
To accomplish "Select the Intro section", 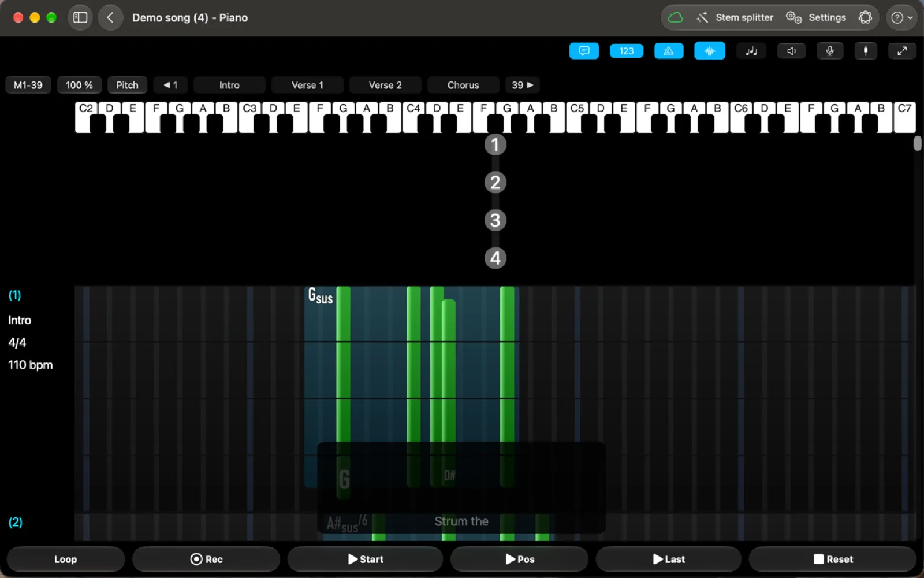I will click(x=229, y=85).
